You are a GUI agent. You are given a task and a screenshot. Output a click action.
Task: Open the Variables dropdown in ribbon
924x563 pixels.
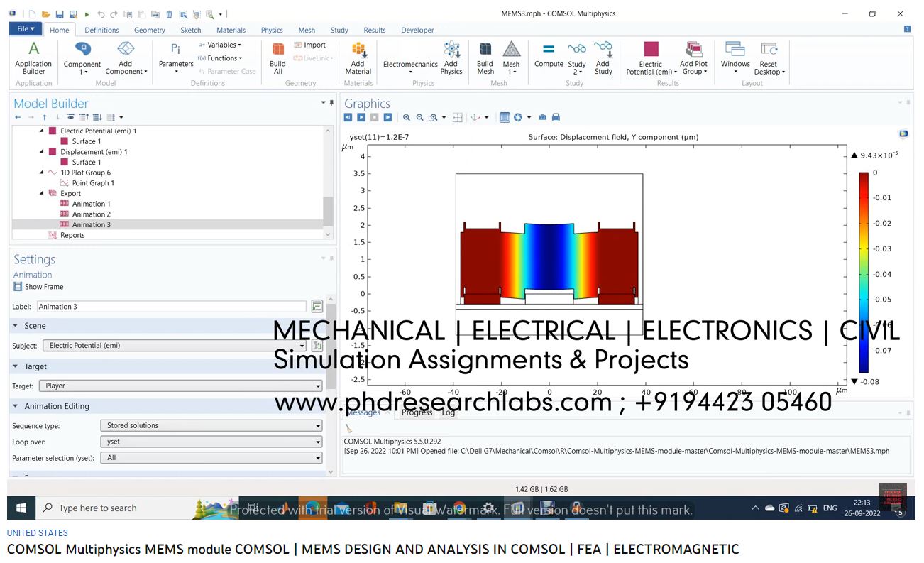[220, 45]
